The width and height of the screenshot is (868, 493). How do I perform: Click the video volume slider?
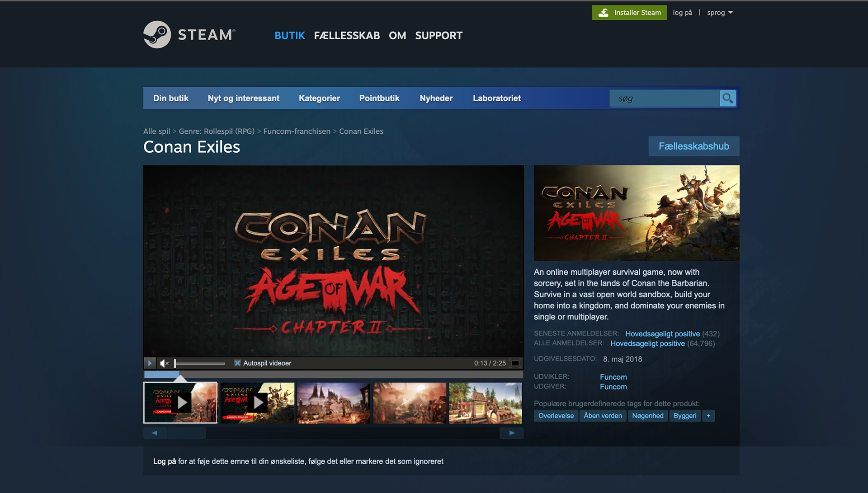(199, 363)
